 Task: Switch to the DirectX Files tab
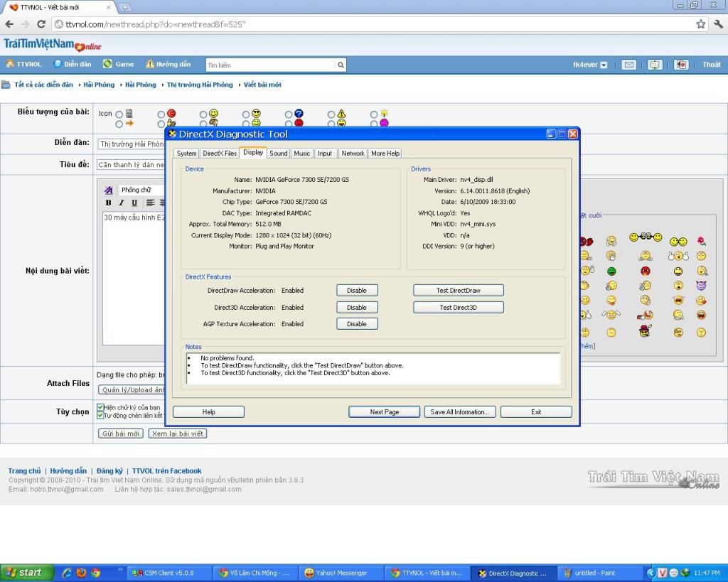tap(220, 153)
